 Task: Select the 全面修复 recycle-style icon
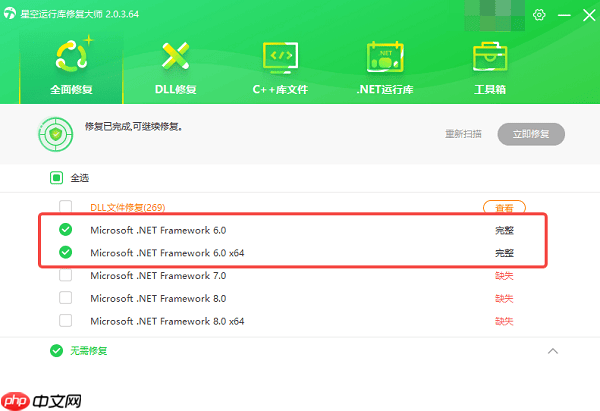73,56
